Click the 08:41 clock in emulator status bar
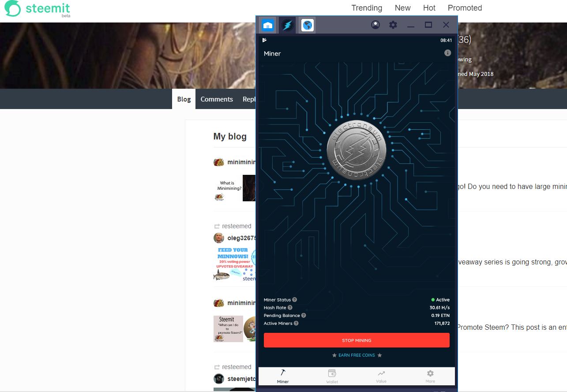Viewport: 567px width, 392px height. [x=446, y=40]
